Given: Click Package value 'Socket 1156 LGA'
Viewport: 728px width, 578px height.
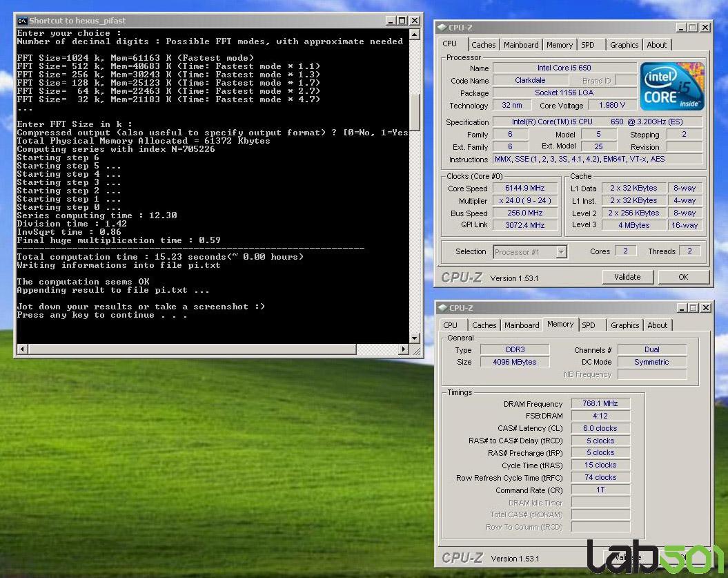Looking at the screenshot, I should (564, 93).
